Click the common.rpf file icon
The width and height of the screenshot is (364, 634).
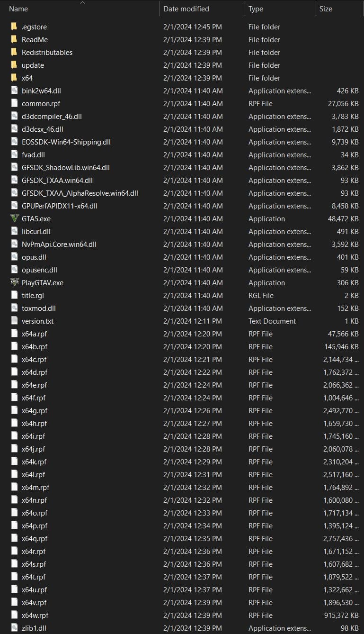(x=14, y=103)
